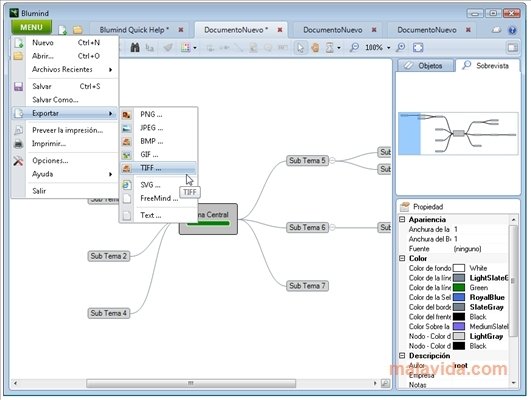531x400 pixels.
Task: Click the hourglass timer icon
Action: (330, 47)
